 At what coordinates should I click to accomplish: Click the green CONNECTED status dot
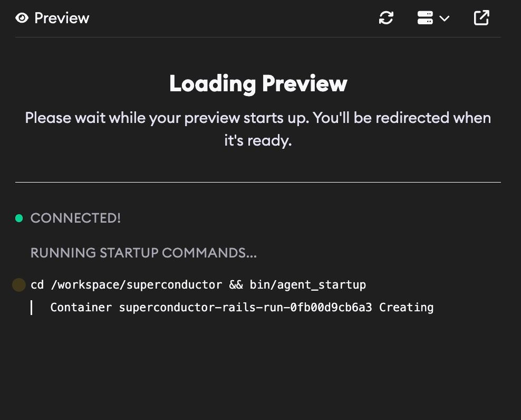19,217
